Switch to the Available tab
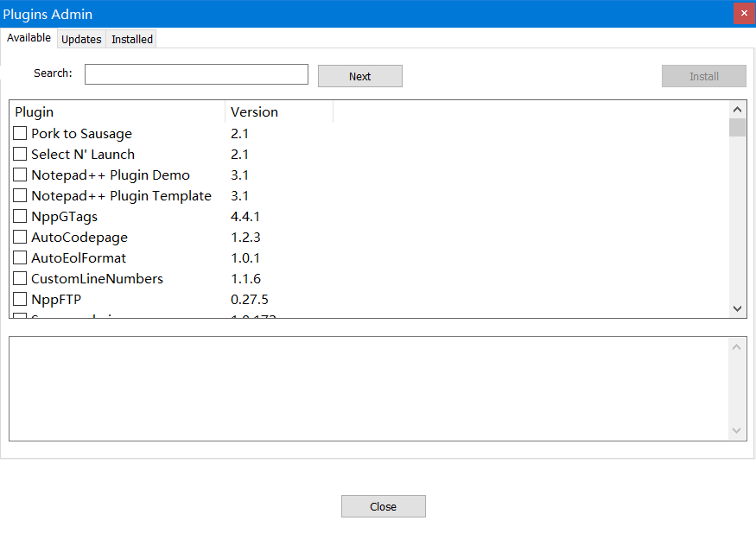This screenshot has width=756, height=546. coord(29,38)
